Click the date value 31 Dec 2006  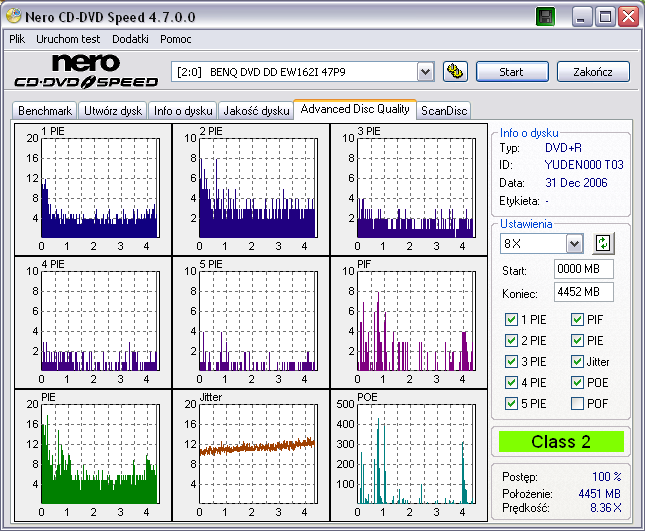[576, 183]
